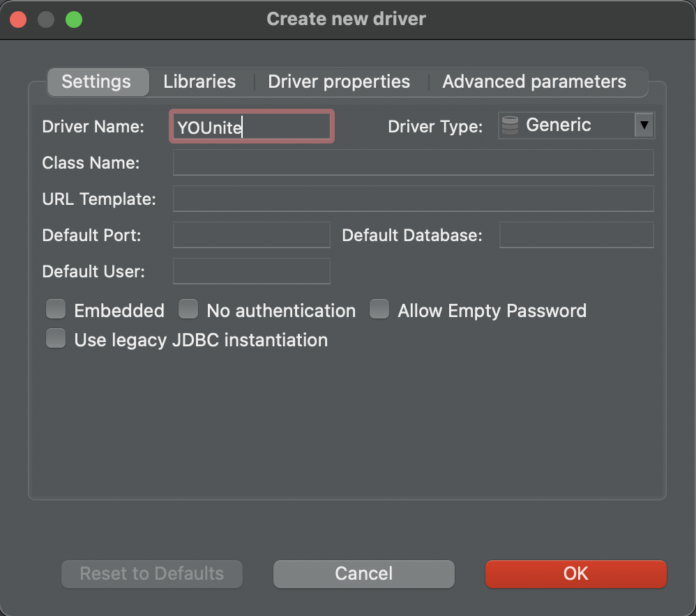Open the Driver properties tab
Image resolution: width=696 pixels, height=616 pixels.
(x=339, y=82)
